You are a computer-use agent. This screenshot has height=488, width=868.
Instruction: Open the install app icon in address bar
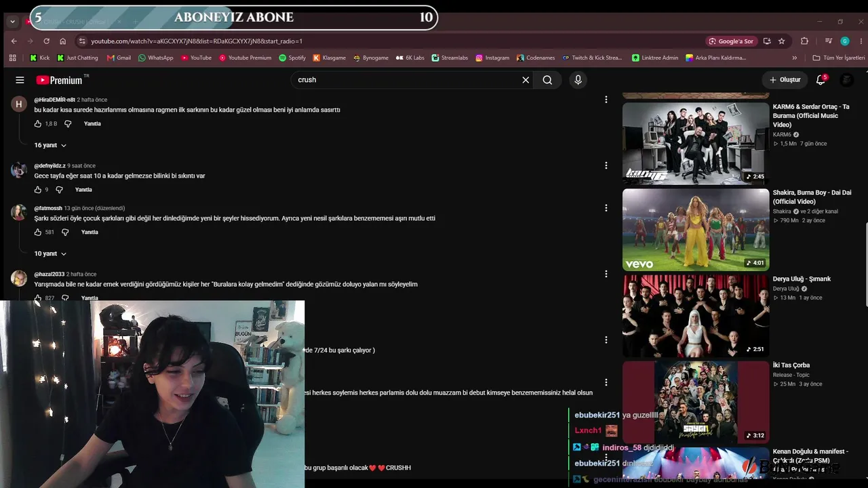767,41
